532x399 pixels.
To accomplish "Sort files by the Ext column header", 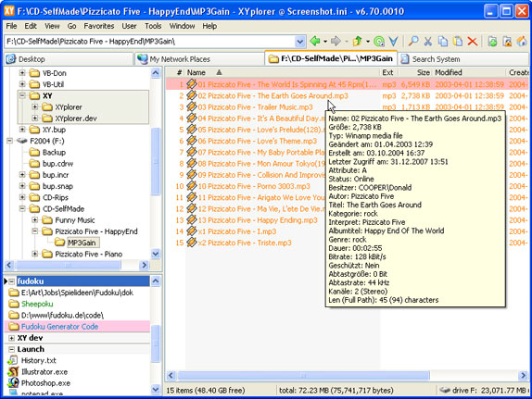I will (389, 72).
